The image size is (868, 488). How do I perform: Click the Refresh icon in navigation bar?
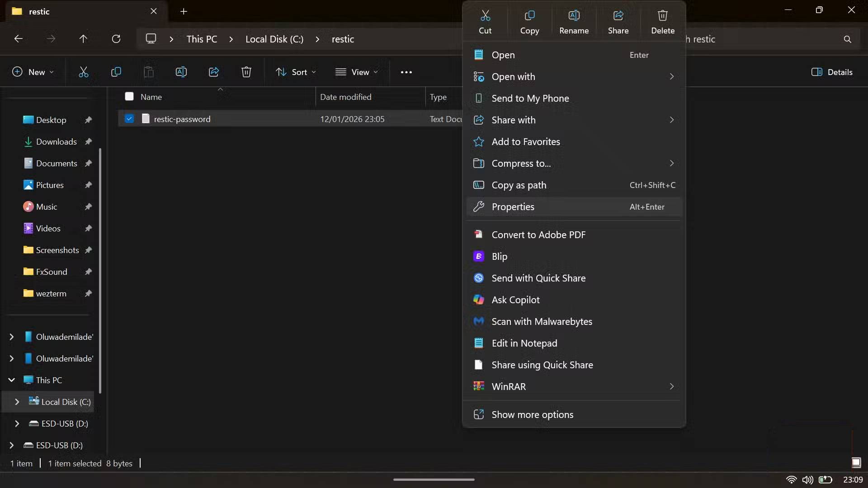[x=116, y=39]
